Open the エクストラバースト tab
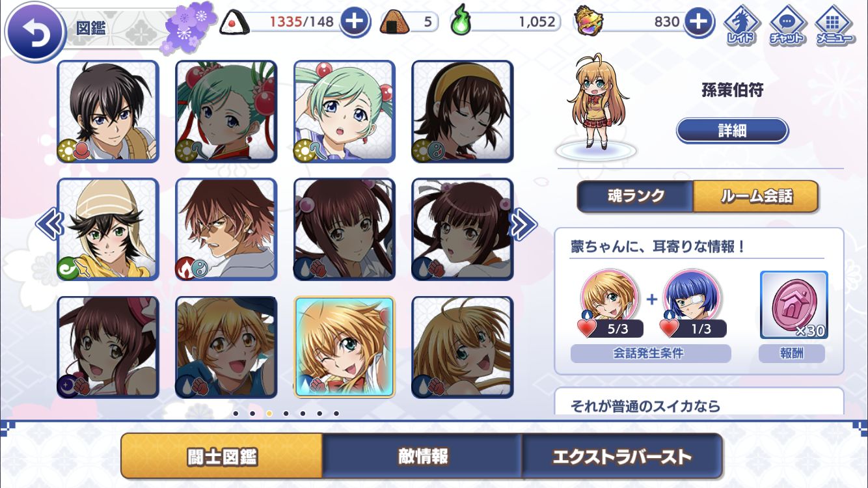 point(622,456)
